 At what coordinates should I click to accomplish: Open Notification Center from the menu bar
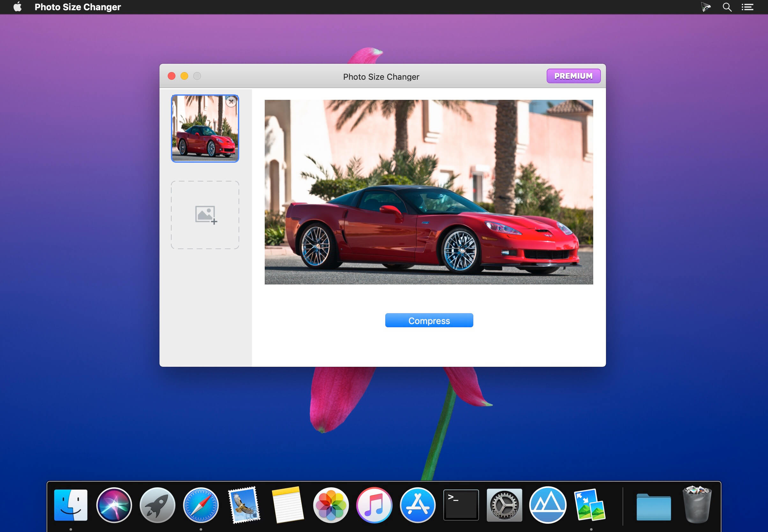748,7
